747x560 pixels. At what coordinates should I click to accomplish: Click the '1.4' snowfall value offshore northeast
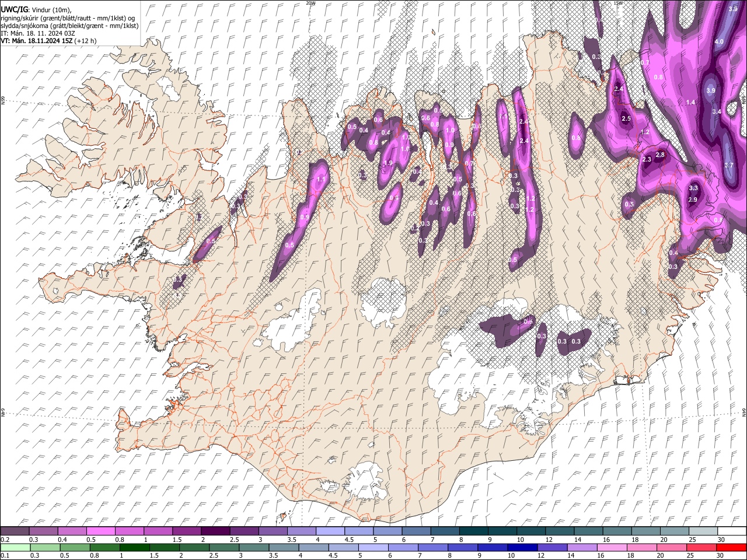click(690, 103)
